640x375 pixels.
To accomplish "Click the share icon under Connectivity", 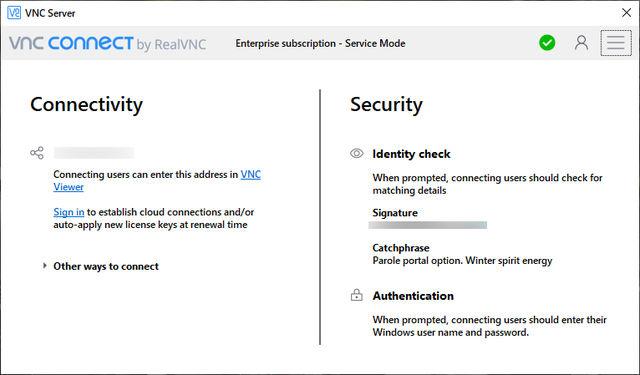I will [x=37, y=153].
